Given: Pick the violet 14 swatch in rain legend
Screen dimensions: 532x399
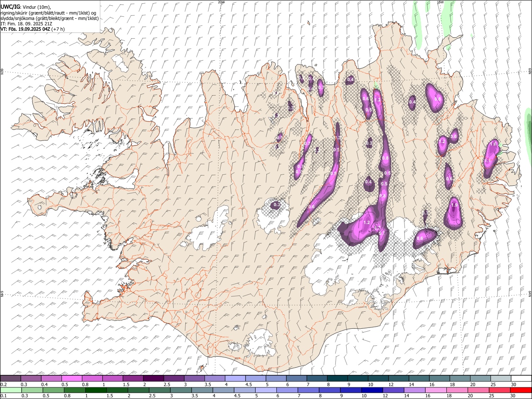Looking at the screenshot, I should [x=414, y=390].
